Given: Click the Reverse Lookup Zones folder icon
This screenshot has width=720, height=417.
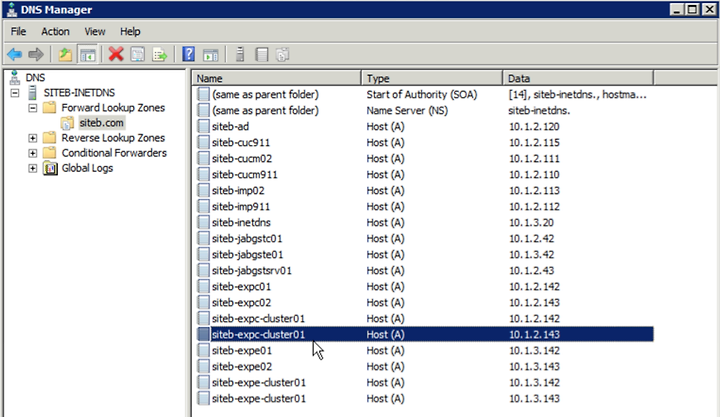Looking at the screenshot, I should [x=49, y=138].
